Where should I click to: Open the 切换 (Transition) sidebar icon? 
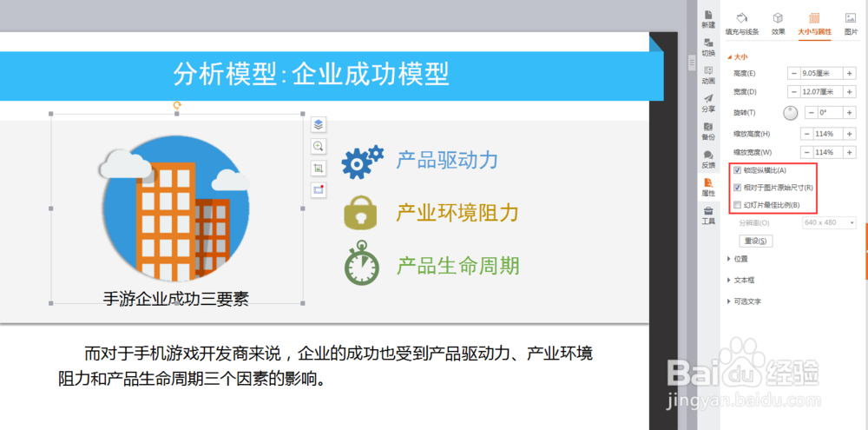click(708, 48)
